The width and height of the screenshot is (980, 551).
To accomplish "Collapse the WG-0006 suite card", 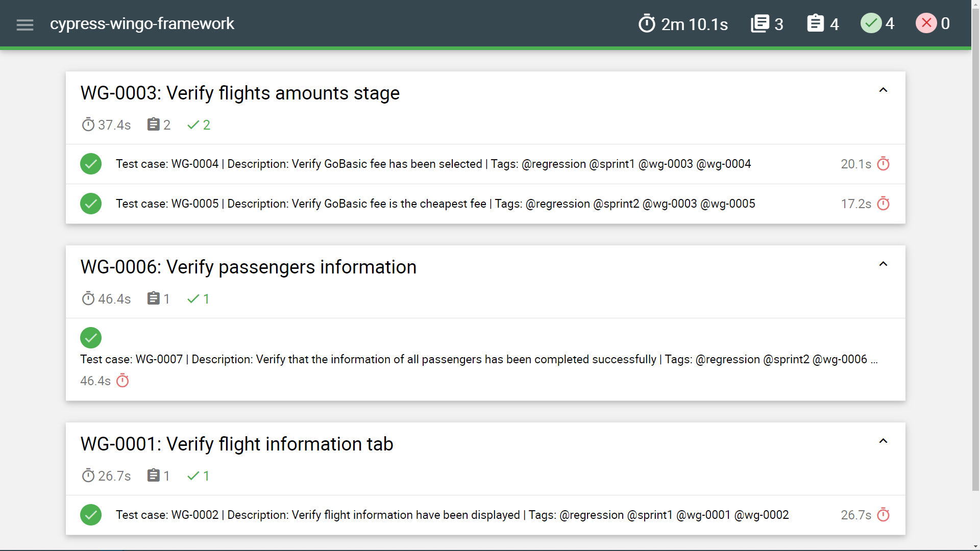I will point(884,264).
